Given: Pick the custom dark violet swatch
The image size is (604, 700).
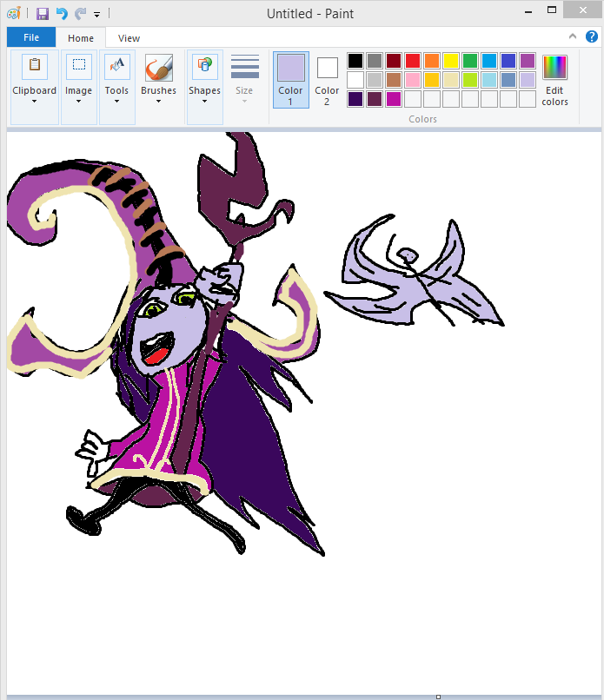Looking at the screenshot, I should pos(355,99).
